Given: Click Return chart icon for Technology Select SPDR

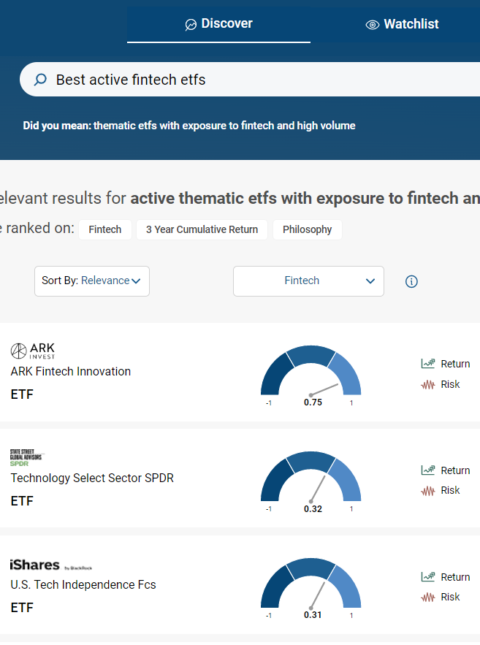Looking at the screenshot, I should pos(428,470).
